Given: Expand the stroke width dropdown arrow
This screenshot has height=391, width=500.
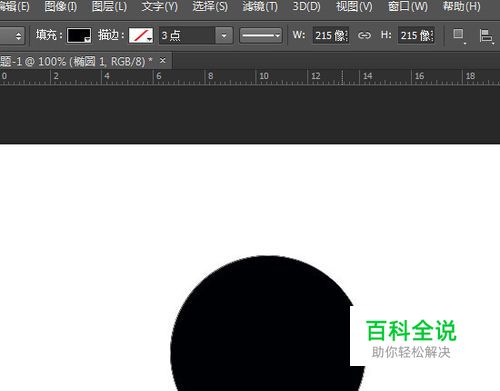Looking at the screenshot, I should (224, 35).
